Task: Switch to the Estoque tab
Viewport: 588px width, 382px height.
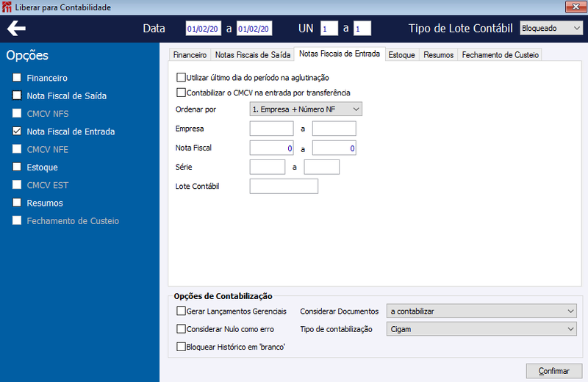Action: (x=401, y=55)
